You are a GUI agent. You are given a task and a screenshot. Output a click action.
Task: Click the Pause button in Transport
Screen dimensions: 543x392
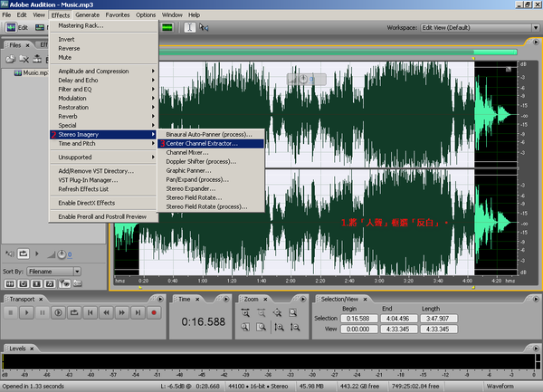tap(43, 312)
